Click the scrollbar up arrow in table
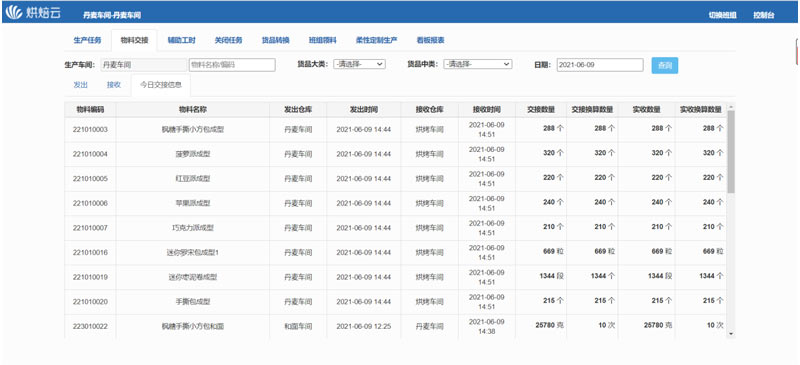This screenshot has height=365, width=800. (x=731, y=107)
